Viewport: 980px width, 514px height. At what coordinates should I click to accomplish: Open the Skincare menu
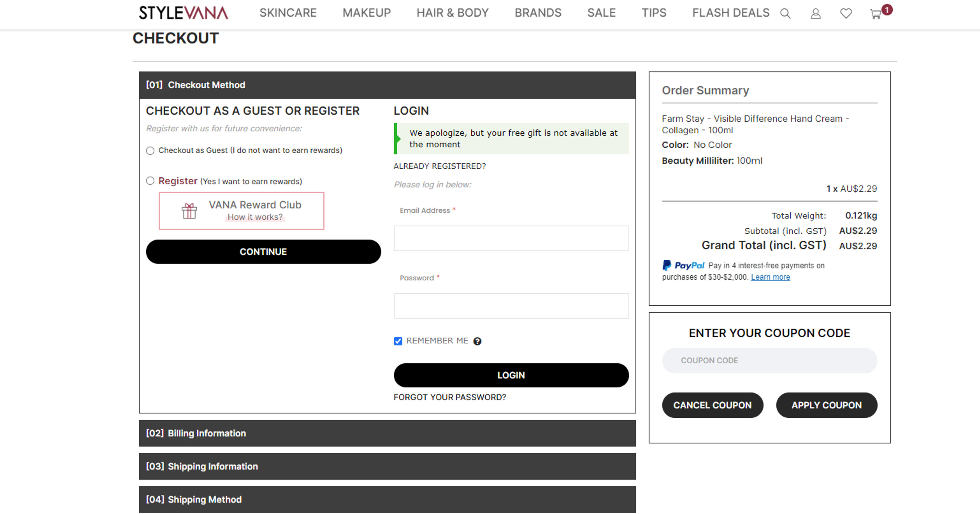(x=288, y=13)
